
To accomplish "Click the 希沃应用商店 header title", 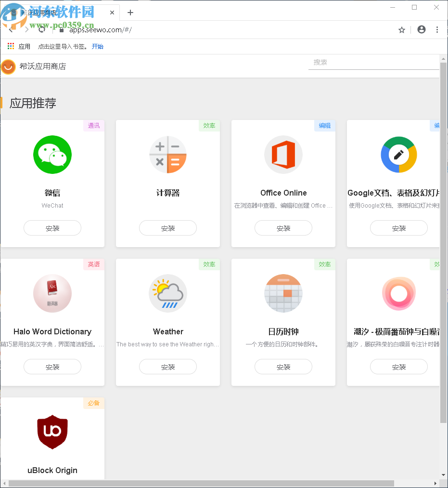I will 43,66.
